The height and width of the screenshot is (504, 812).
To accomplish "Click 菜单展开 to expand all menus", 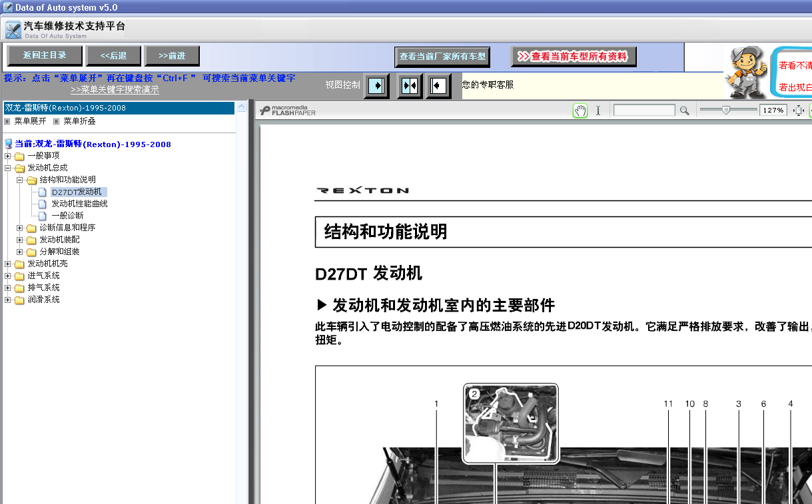I will (x=30, y=121).
